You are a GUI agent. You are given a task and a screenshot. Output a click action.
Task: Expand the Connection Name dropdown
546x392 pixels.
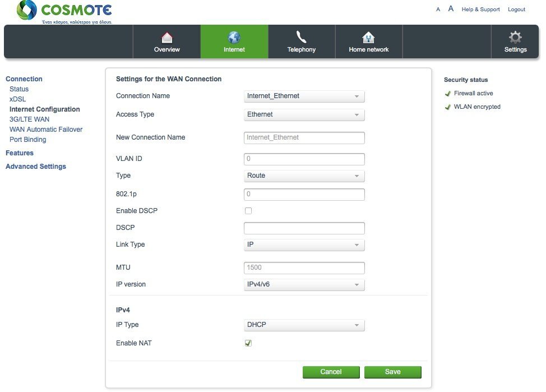pos(304,96)
